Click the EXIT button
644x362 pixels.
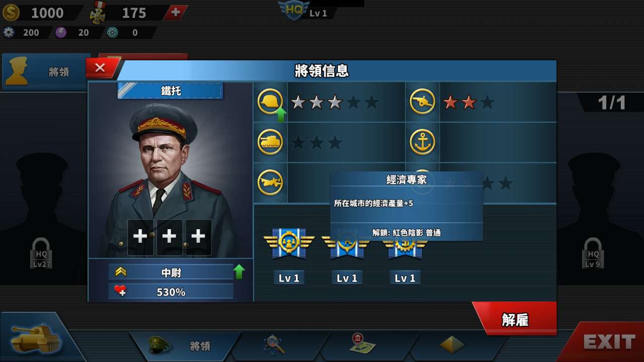pos(609,342)
